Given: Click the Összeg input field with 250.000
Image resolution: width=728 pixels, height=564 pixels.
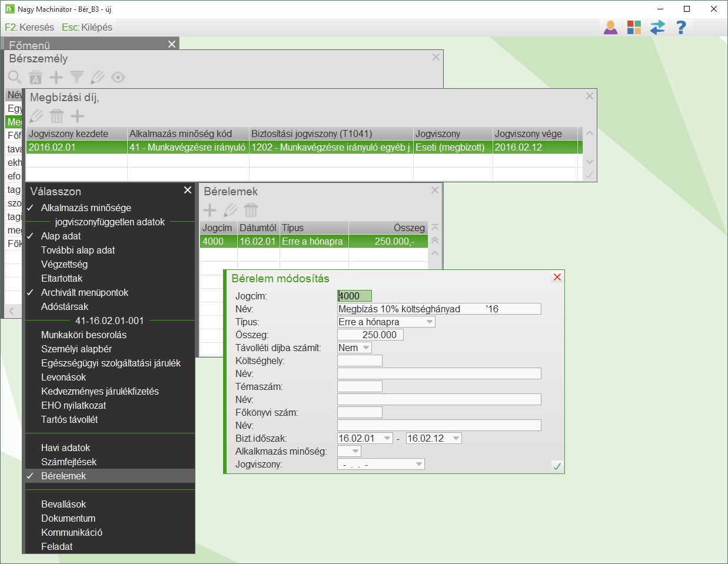Looking at the screenshot, I should click(370, 335).
